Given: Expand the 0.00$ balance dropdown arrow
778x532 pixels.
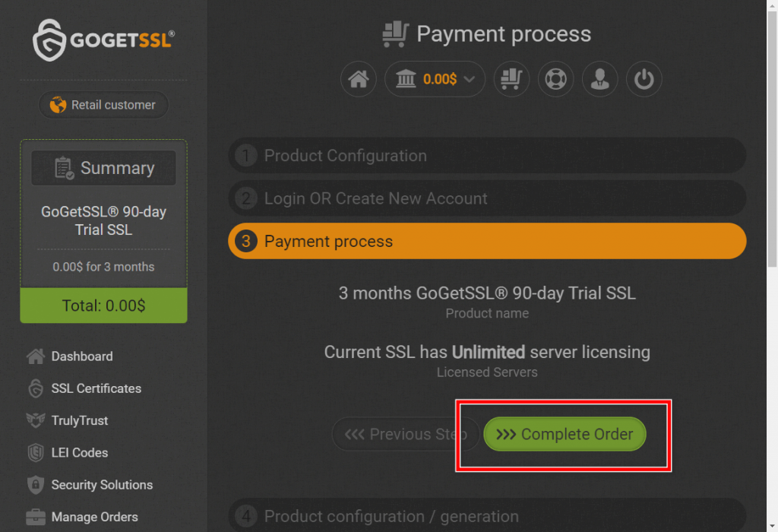Looking at the screenshot, I should [470, 79].
